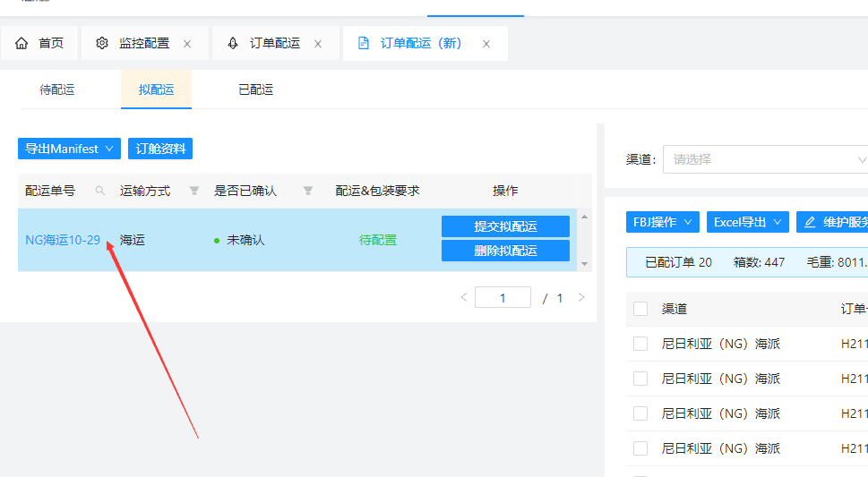Switch to the 待配运 tab
The image size is (868, 477).
click(57, 89)
